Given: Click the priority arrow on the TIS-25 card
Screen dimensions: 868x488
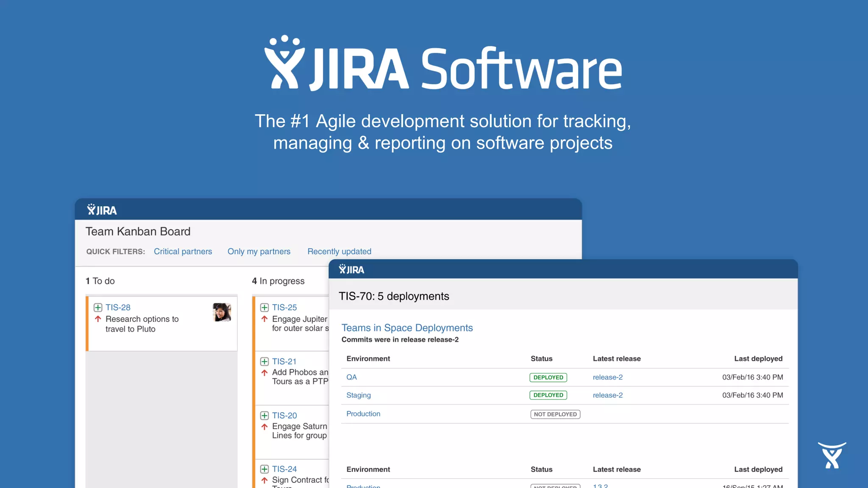Looking at the screenshot, I should coord(264,319).
